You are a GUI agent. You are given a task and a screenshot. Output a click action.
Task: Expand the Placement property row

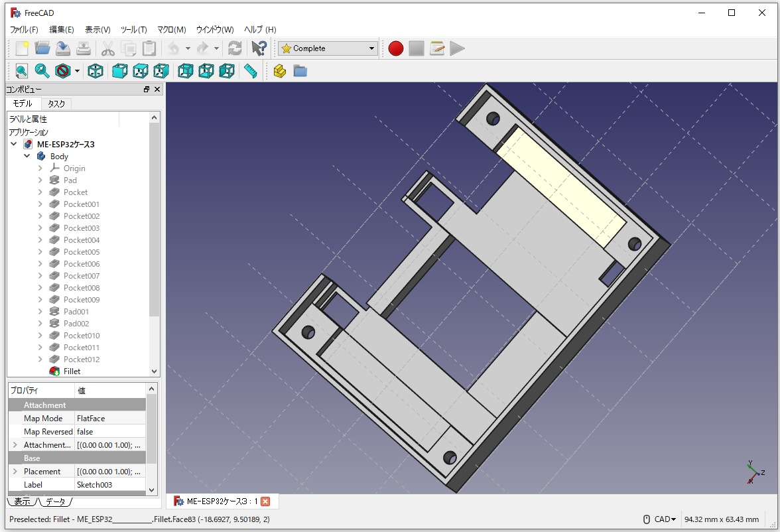[x=15, y=472]
